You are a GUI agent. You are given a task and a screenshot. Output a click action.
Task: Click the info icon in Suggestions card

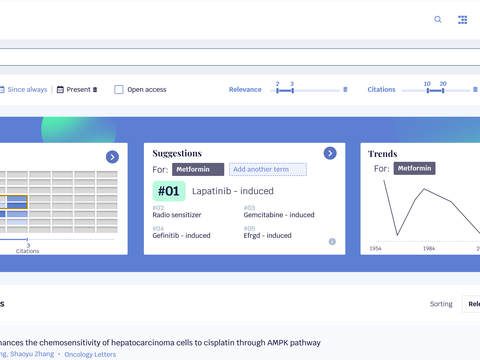click(x=332, y=242)
